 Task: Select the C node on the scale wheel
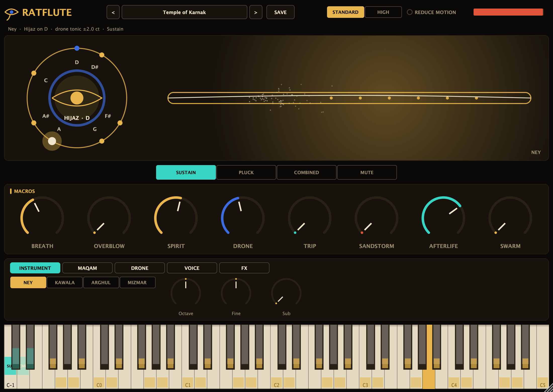pyautogui.click(x=34, y=73)
